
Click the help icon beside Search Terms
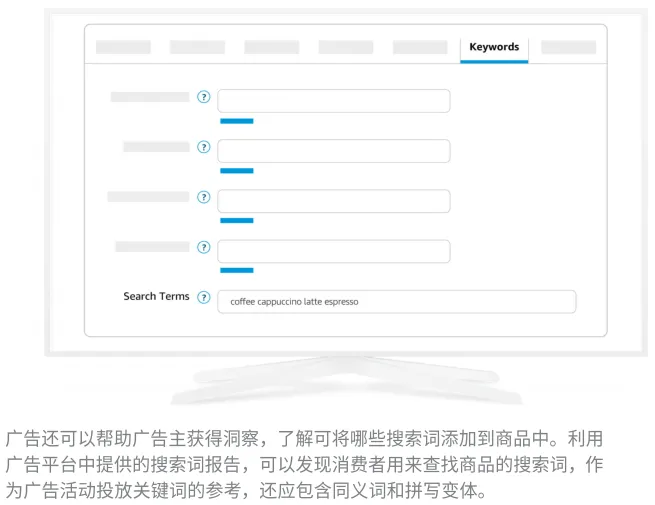[x=203, y=297]
